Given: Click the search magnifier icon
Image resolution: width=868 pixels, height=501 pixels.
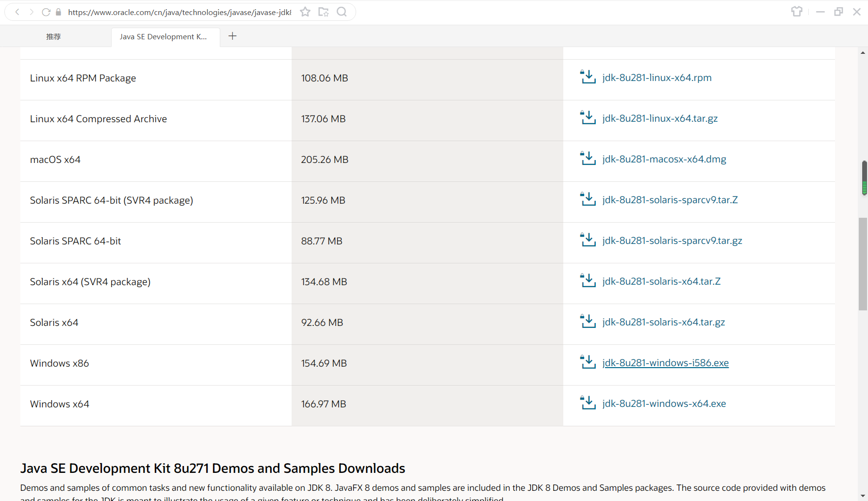Looking at the screenshot, I should click(342, 12).
